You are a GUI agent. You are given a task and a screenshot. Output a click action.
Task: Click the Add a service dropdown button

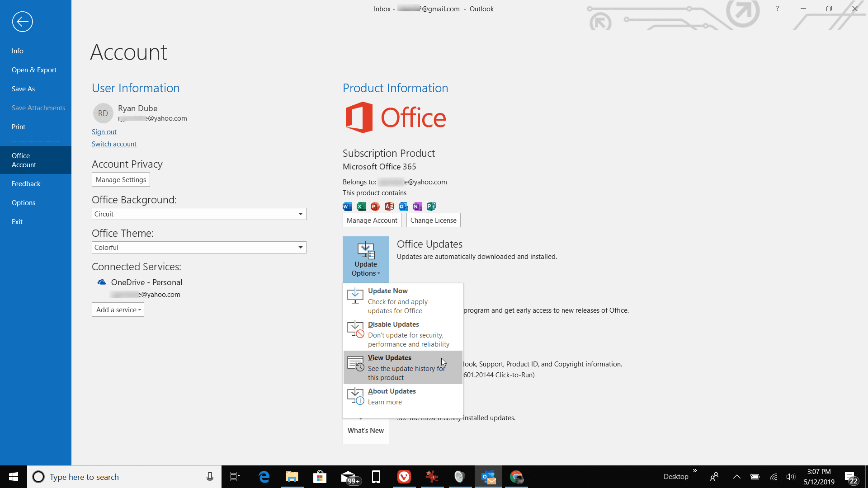pyautogui.click(x=118, y=309)
